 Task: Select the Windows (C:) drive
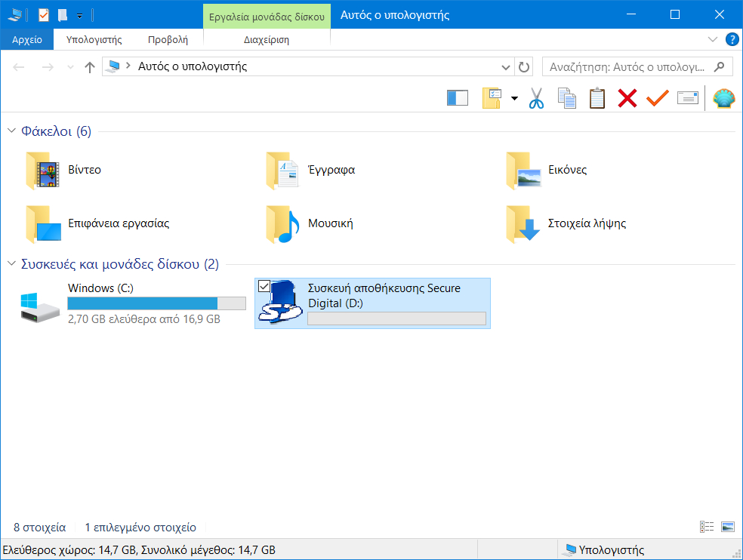(133, 303)
